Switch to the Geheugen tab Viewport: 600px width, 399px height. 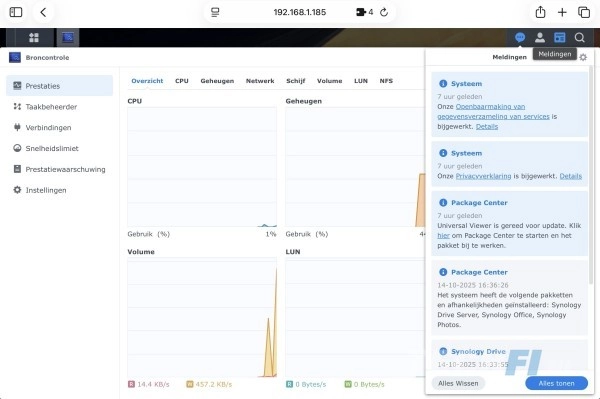tap(217, 81)
